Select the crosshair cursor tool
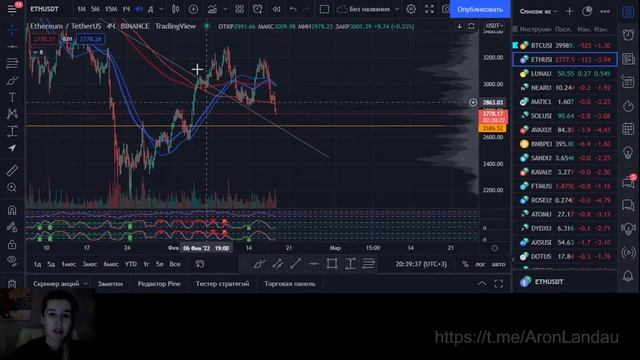This screenshot has width=640, height=360. click(12, 30)
